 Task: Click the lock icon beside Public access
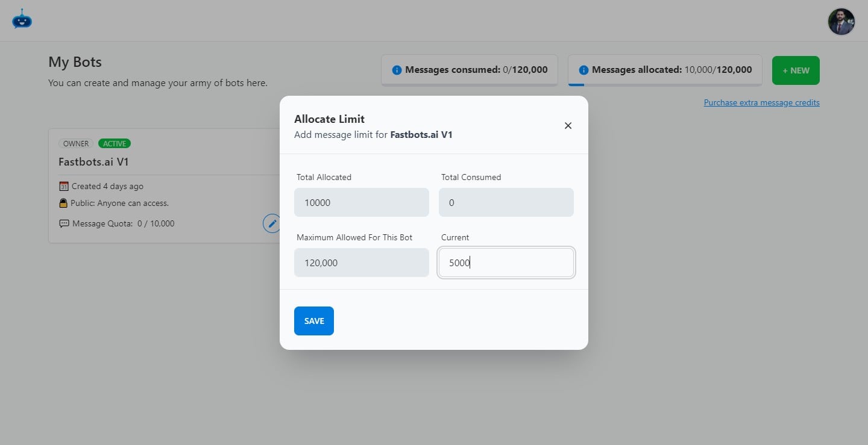(x=63, y=203)
